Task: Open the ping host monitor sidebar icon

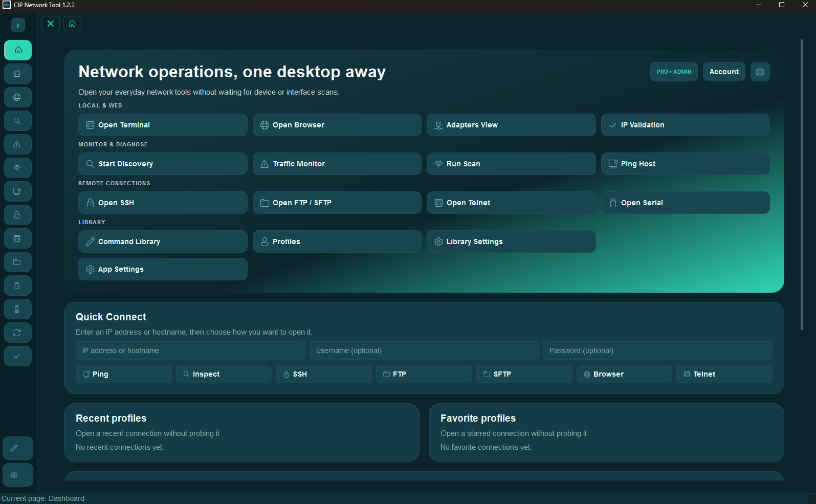Action: click(18, 191)
